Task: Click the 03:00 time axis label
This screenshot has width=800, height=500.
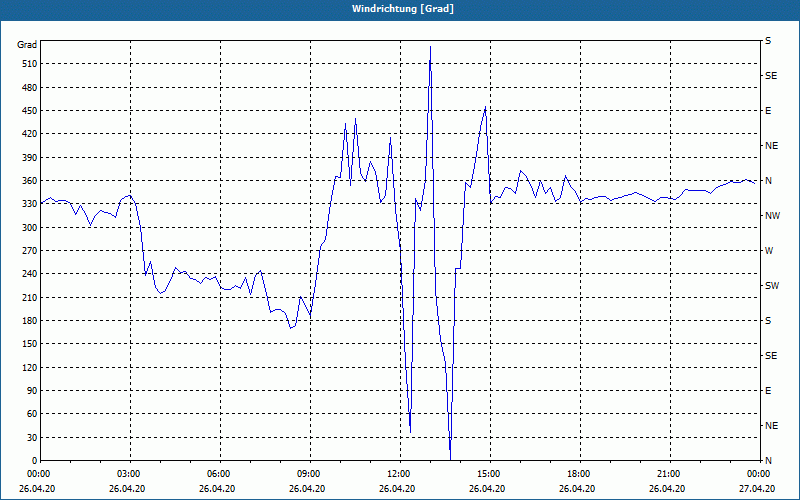Action: coord(131,474)
